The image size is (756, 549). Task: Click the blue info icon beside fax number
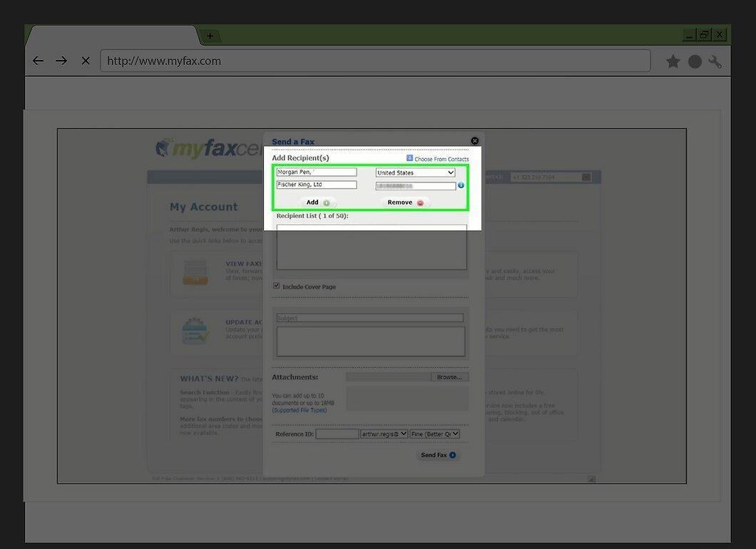[x=461, y=185]
